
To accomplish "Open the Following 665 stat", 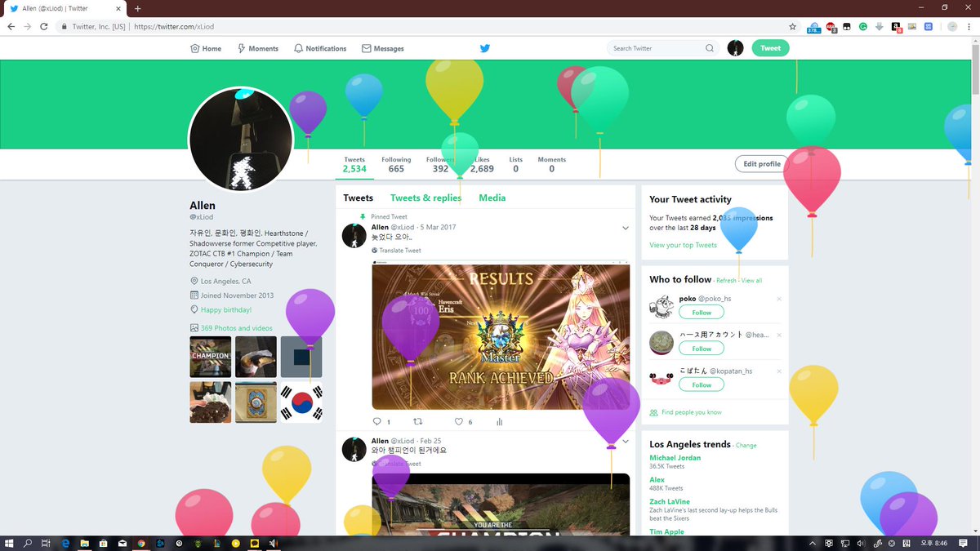I will tap(396, 165).
